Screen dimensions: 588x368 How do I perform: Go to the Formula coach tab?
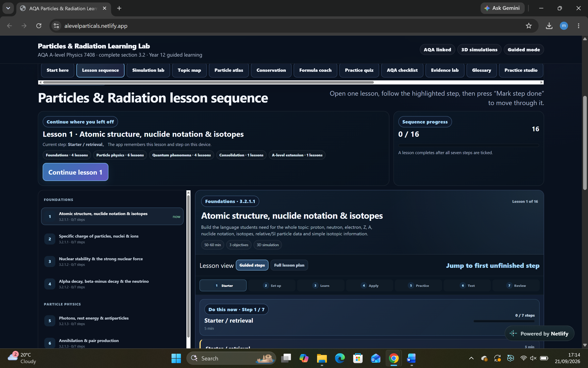click(315, 70)
